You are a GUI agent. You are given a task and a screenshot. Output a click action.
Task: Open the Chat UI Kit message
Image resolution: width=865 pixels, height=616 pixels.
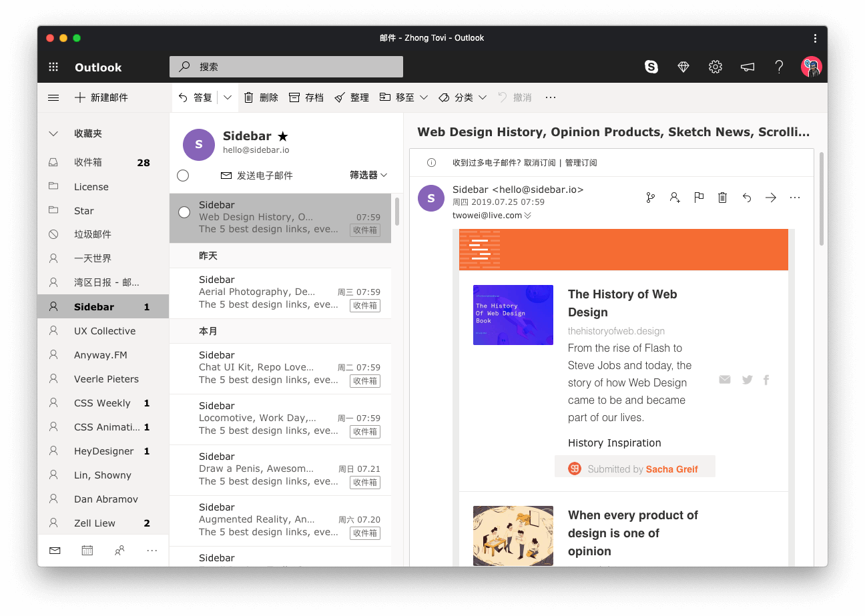[280, 368]
